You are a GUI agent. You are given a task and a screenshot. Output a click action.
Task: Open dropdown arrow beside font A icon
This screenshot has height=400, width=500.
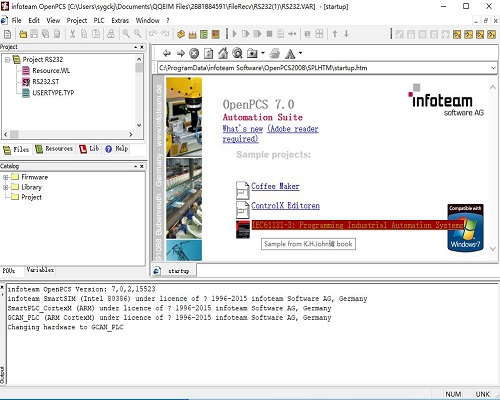click(x=300, y=53)
